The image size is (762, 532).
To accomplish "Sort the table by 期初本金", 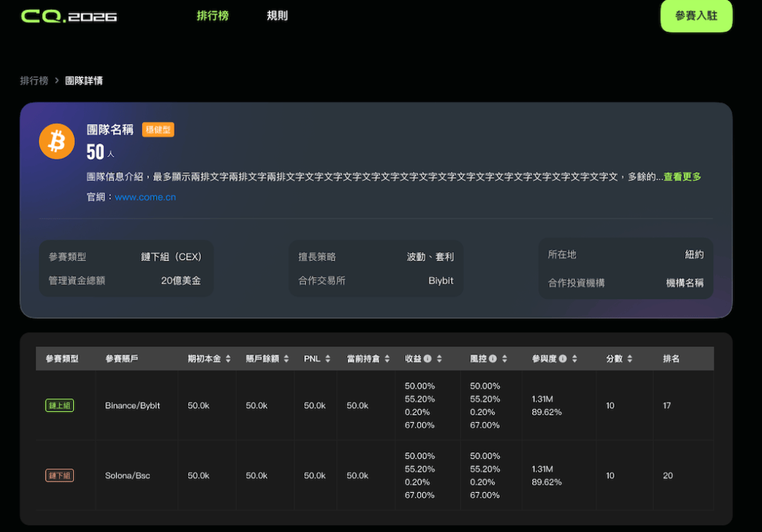I will point(227,359).
